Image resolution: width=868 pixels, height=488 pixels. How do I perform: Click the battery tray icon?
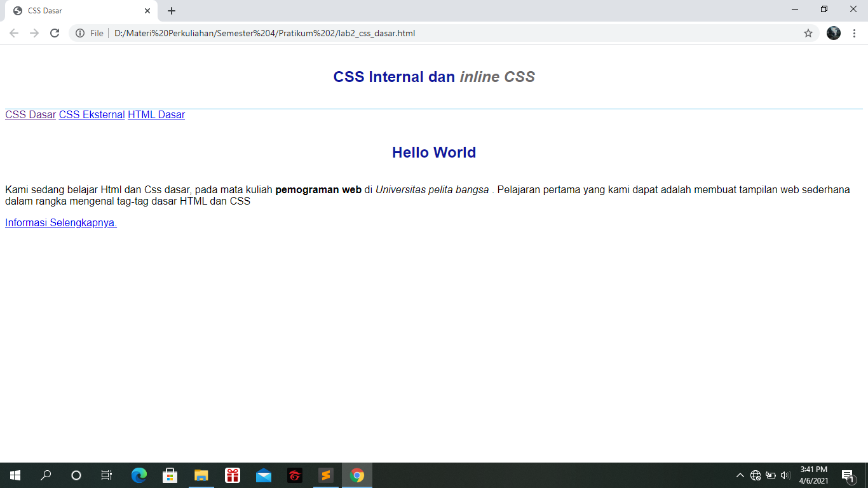(x=771, y=475)
